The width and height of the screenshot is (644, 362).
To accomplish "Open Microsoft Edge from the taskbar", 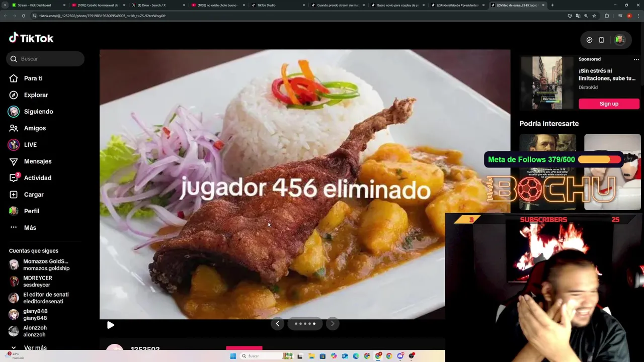I will (x=356, y=356).
